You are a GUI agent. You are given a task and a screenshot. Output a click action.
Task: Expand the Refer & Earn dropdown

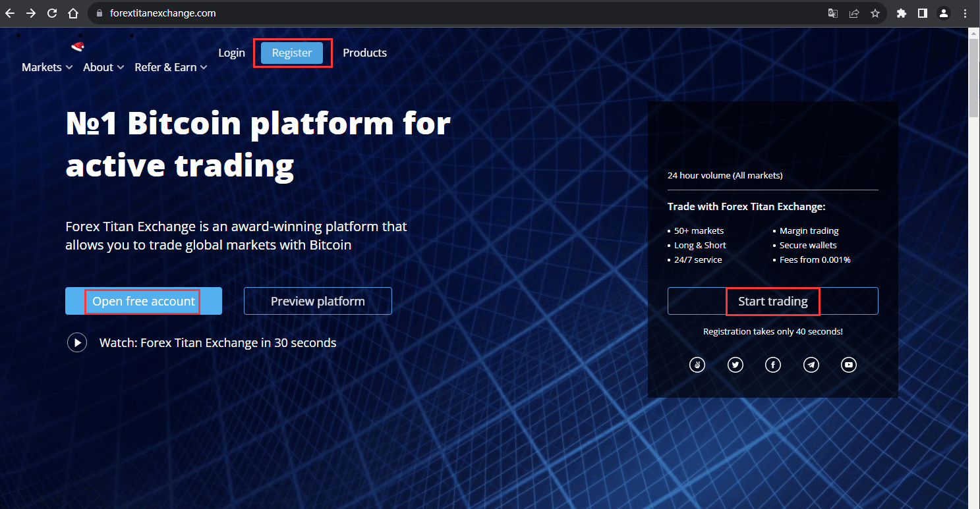(x=171, y=67)
